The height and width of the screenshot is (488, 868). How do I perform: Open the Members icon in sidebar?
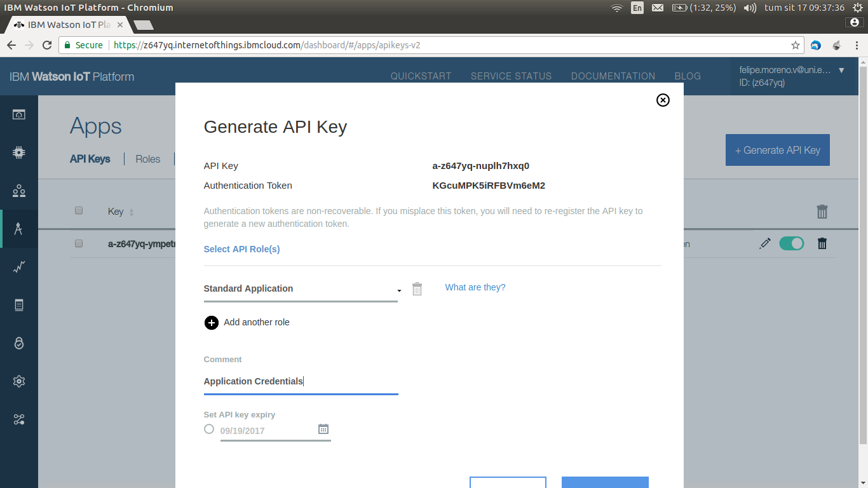(x=19, y=191)
